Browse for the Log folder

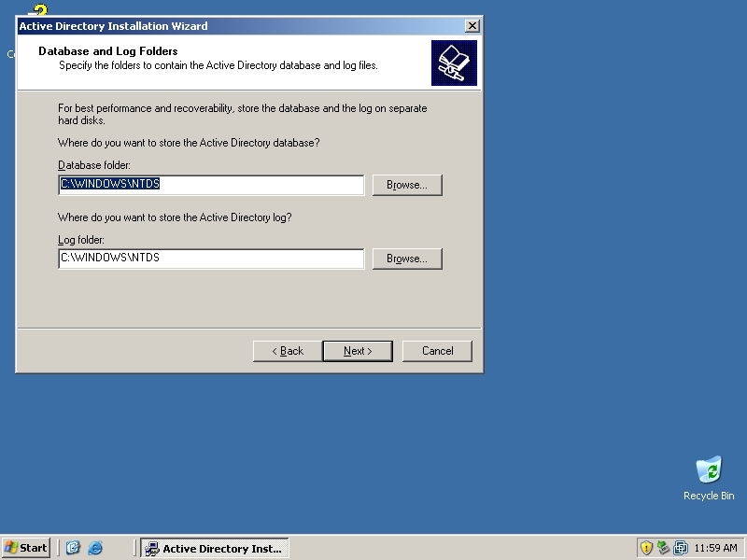click(407, 259)
